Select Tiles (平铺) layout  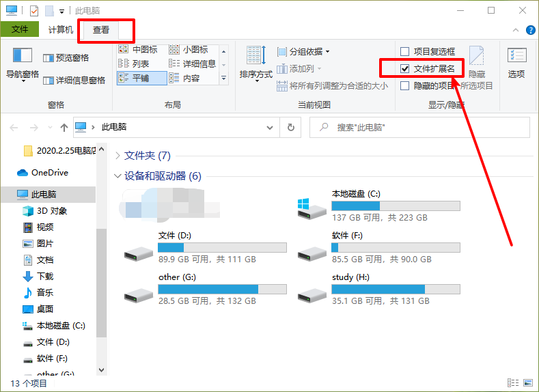[x=141, y=78]
